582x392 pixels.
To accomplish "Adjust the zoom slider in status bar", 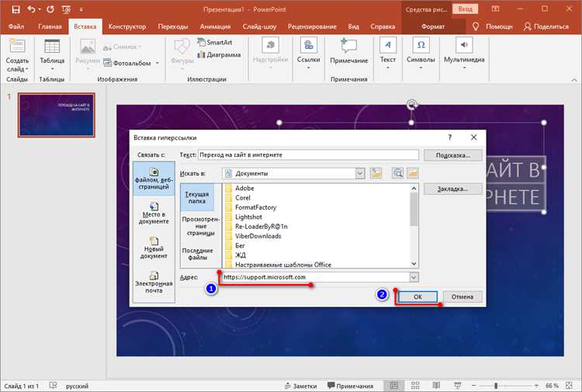I will click(496, 386).
